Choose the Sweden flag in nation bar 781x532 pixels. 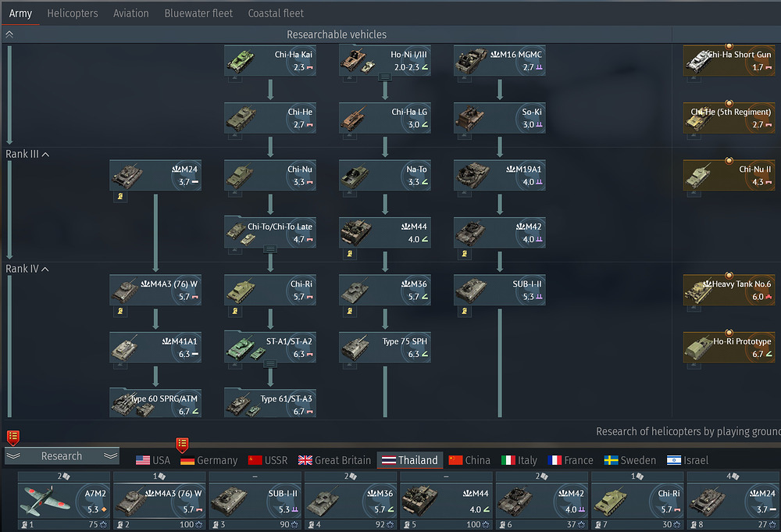coord(612,460)
